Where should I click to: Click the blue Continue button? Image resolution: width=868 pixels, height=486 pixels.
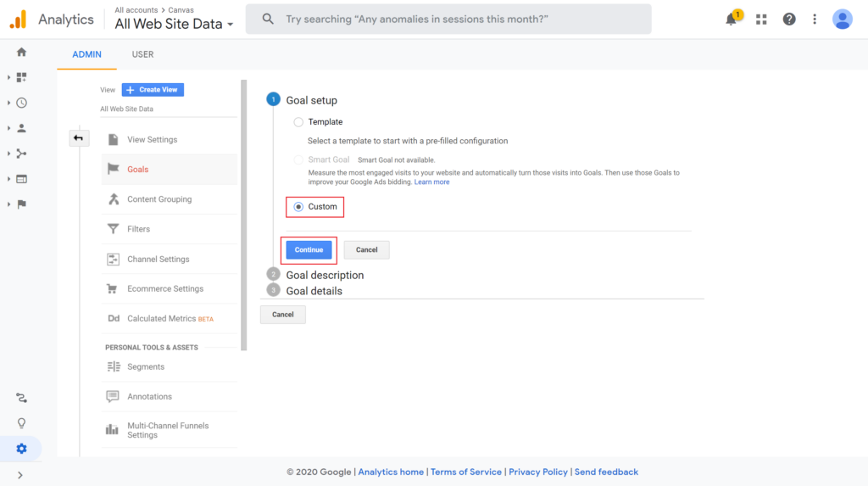[x=309, y=250]
